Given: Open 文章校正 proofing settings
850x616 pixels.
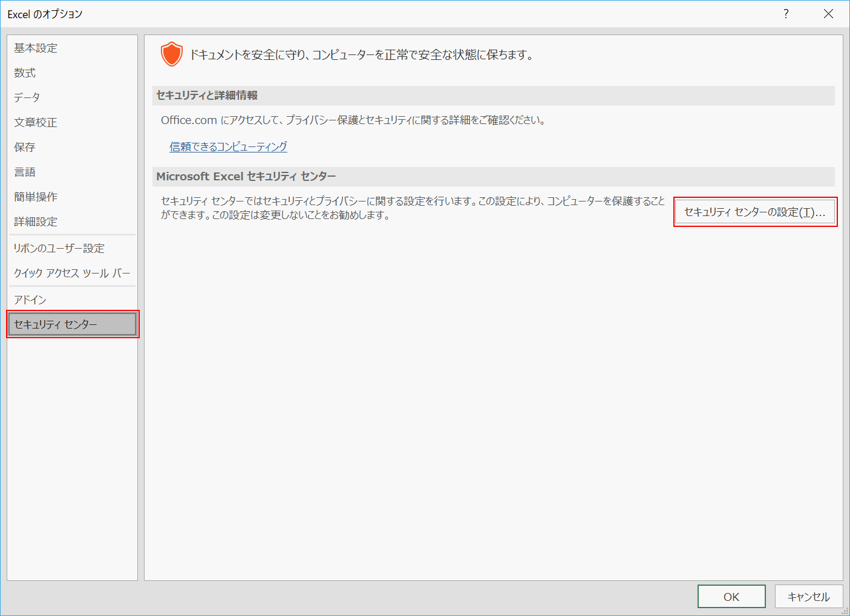Looking at the screenshot, I should click(x=35, y=122).
